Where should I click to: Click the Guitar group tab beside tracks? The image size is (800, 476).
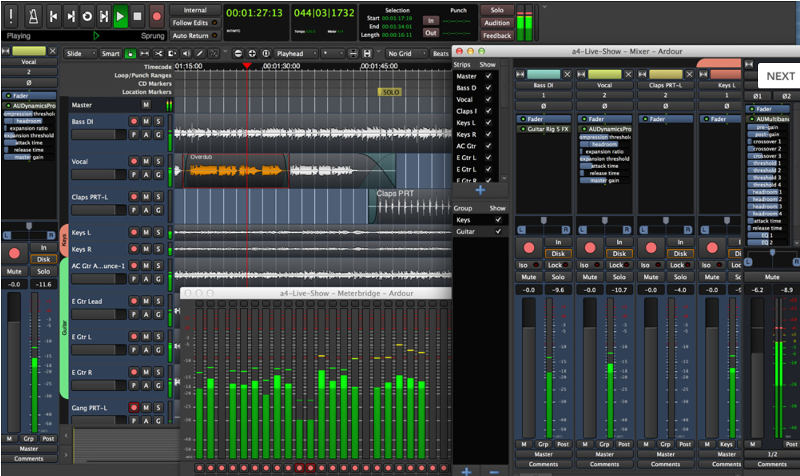coord(64,328)
